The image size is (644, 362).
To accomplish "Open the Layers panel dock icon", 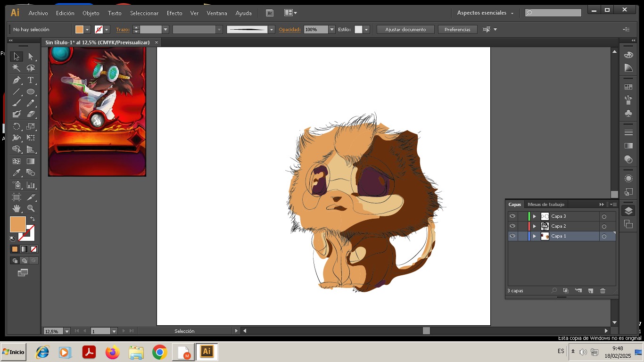I will coord(628,211).
